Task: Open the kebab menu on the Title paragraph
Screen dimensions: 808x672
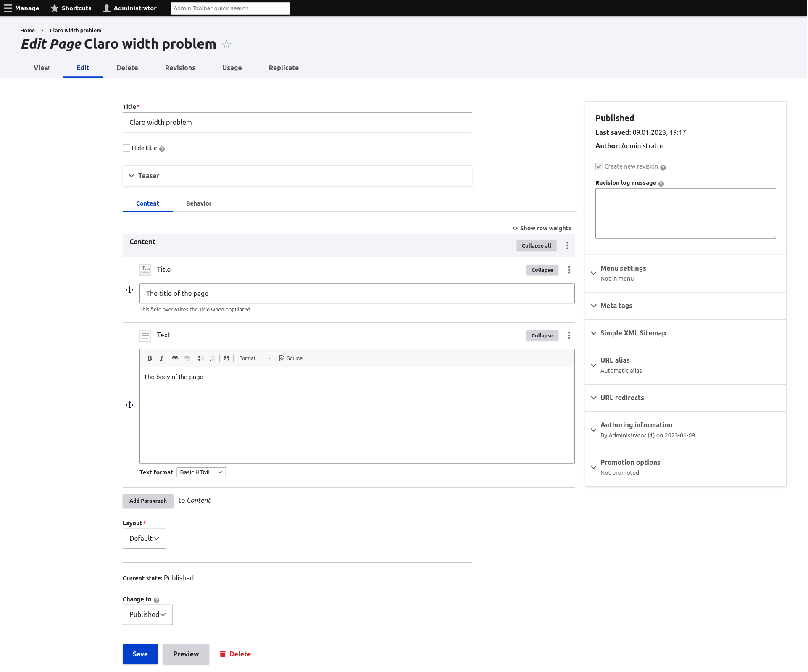Action: 569,270
